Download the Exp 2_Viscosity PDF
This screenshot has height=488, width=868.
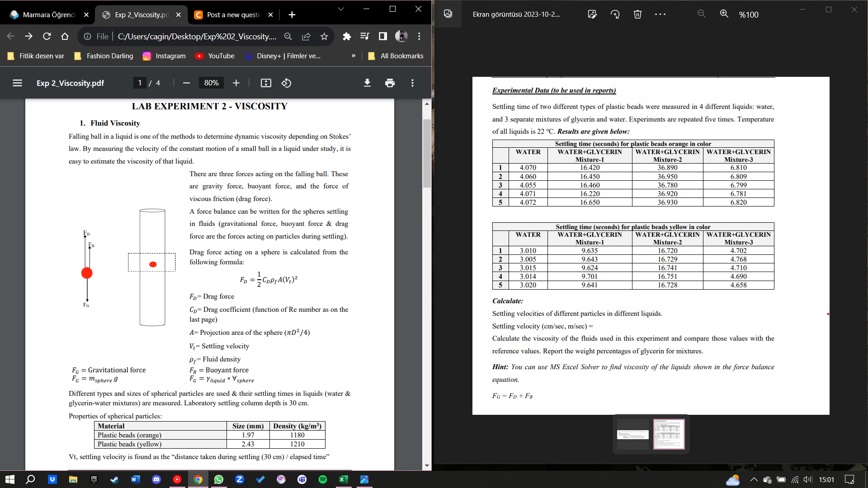coord(367,83)
